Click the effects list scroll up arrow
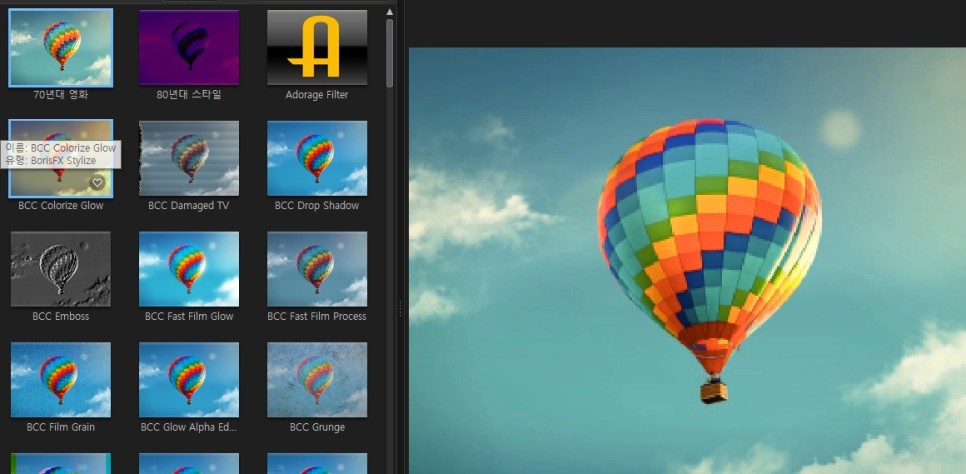 389,11
